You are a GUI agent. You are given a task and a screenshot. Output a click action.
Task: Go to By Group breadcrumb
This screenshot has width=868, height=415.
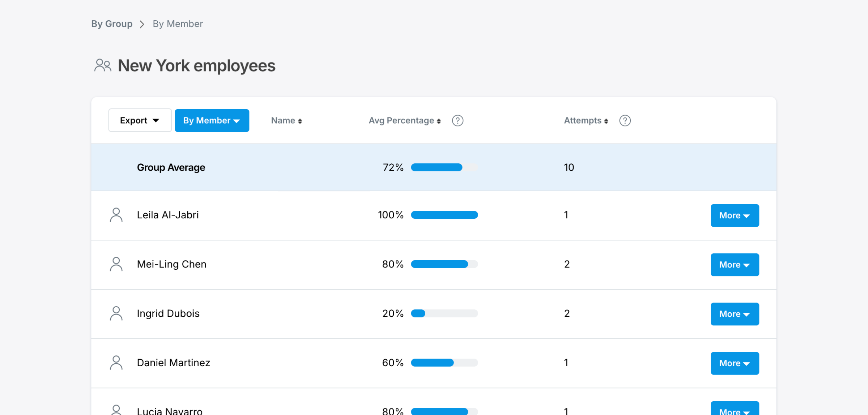tap(112, 24)
